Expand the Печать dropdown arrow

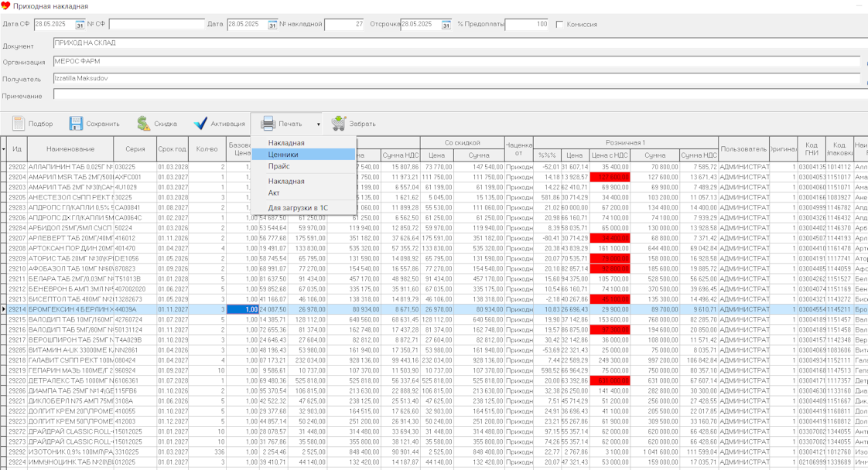(x=318, y=124)
